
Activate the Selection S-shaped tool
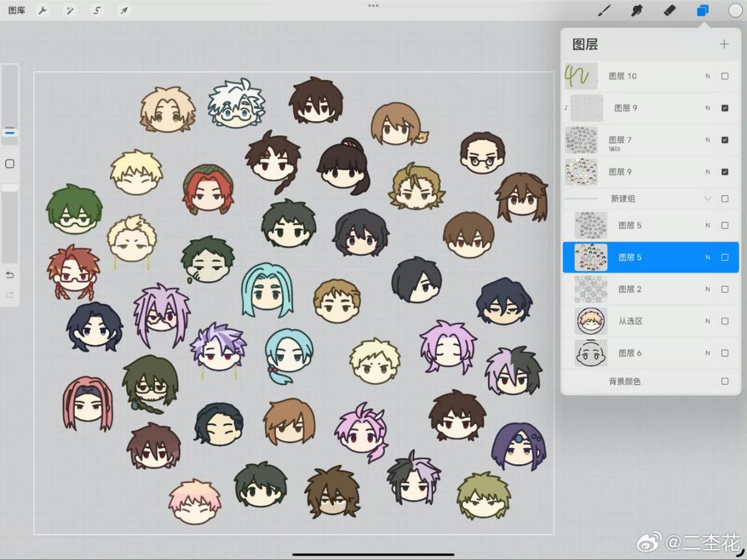(x=97, y=11)
